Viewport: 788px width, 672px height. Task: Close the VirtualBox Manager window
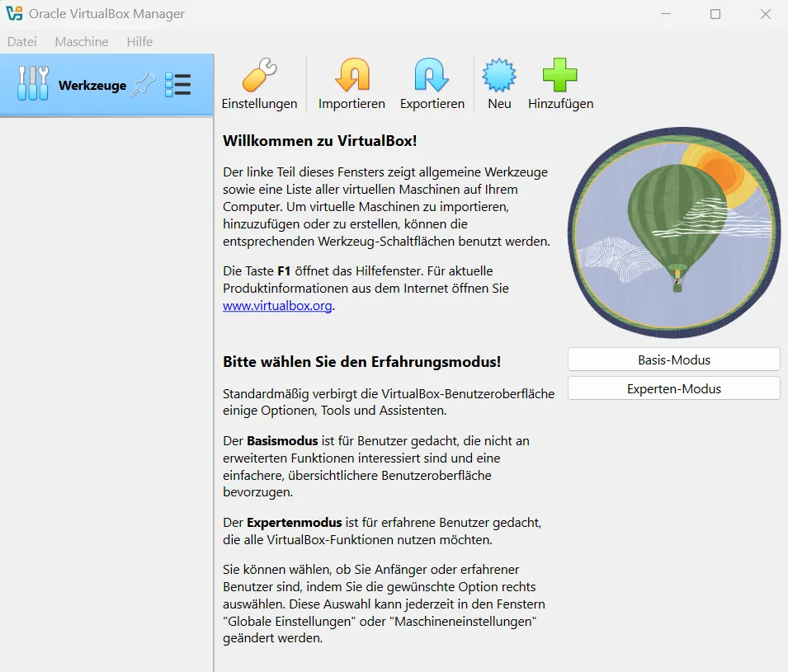[x=766, y=14]
